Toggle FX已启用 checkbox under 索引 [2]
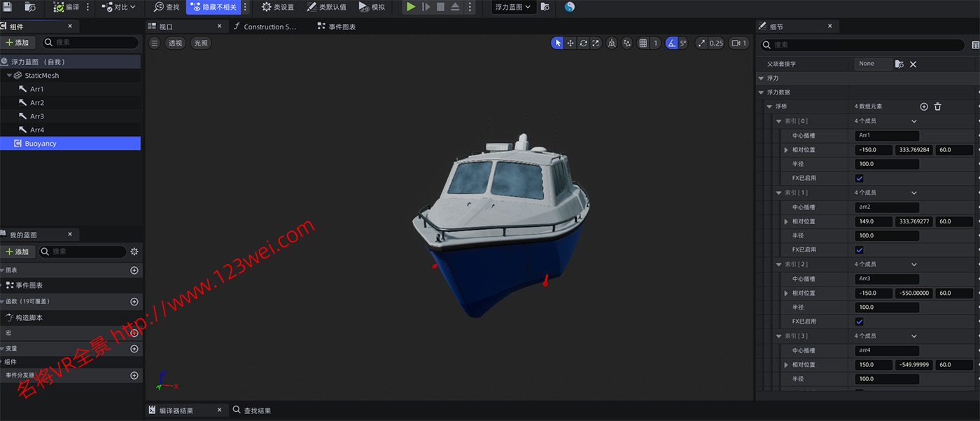The width and height of the screenshot is (980, 421). [x=860, y=322]
